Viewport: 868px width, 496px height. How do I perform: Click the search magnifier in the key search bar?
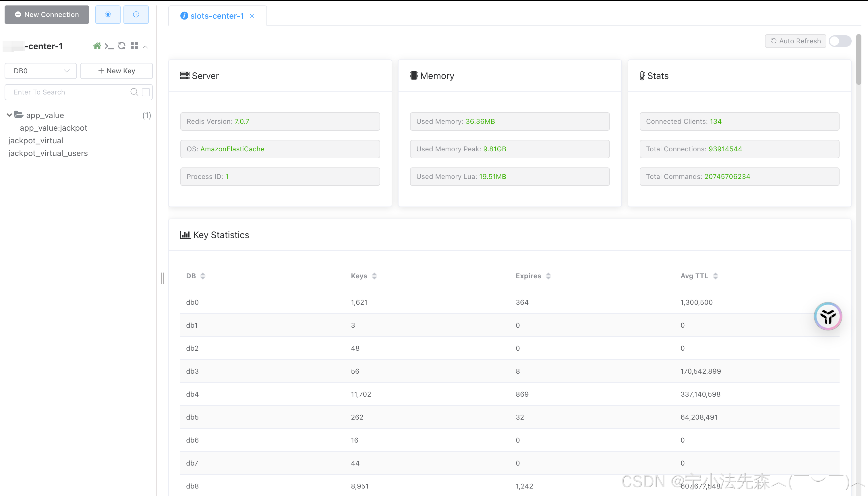tap(134, 92)
